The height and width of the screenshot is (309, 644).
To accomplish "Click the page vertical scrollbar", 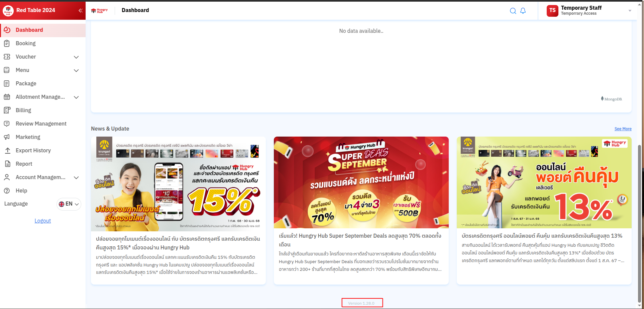I will tap(640, 221).
